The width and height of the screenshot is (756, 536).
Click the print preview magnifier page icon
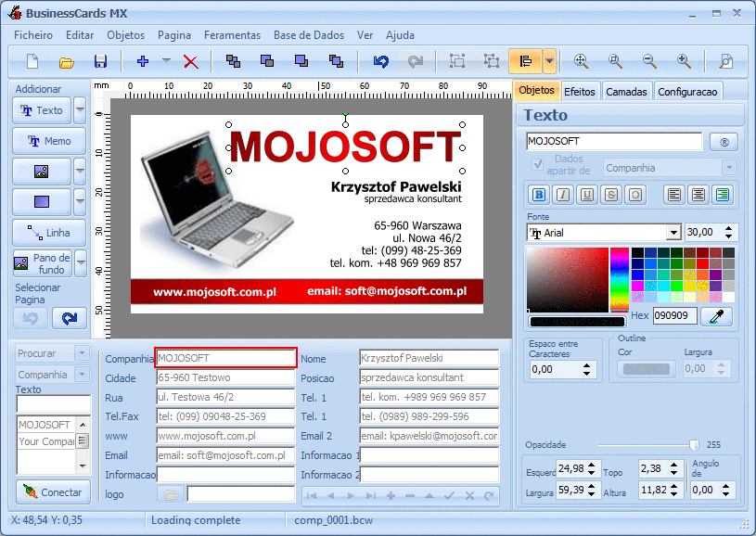[725, 61]
